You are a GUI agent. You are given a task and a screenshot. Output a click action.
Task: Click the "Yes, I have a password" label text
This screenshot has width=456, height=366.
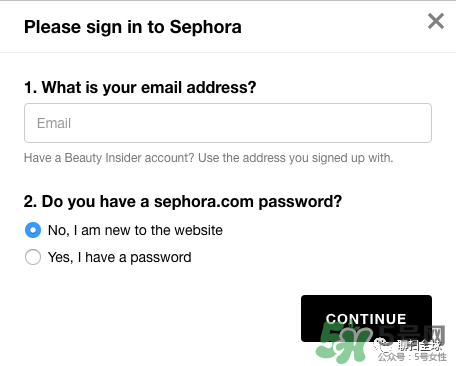[120, 257]
